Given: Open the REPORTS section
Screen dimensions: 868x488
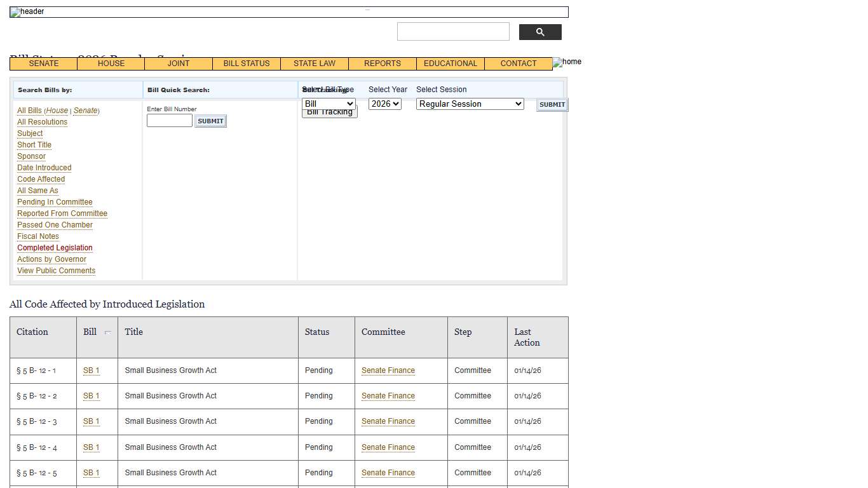Looking at the screenshot, I should (x=381, y=64).
